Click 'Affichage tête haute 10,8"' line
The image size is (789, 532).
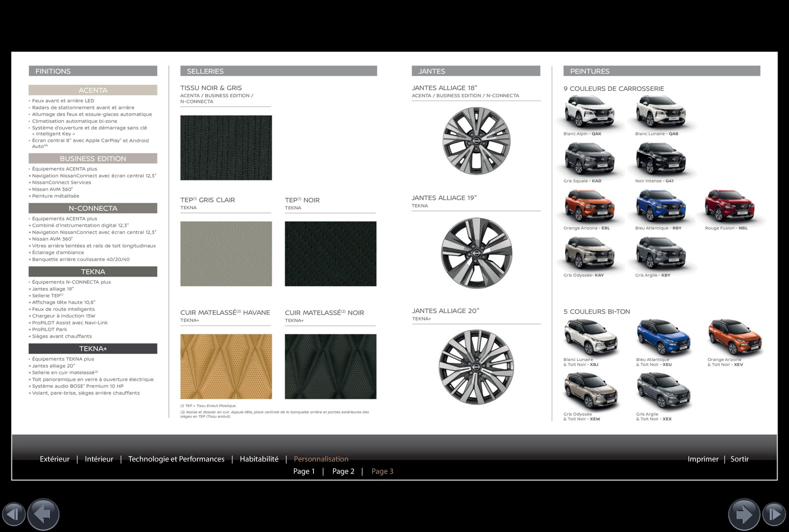(x=62, y=302)
